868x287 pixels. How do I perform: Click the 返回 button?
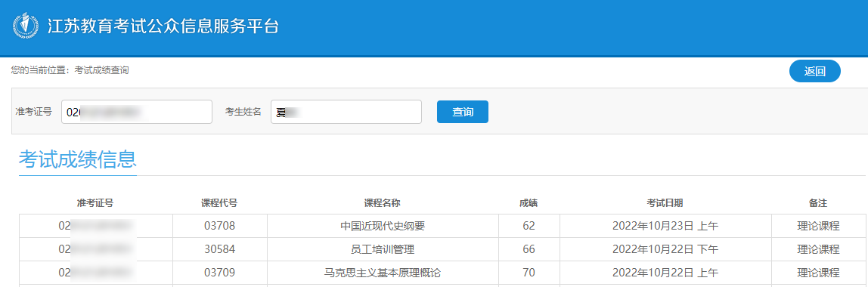coord(814,71)
